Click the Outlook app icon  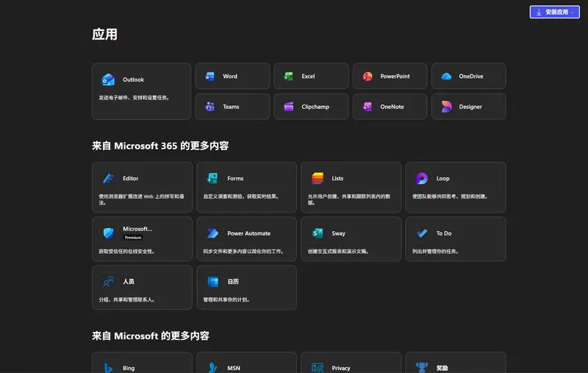point(108,79)
